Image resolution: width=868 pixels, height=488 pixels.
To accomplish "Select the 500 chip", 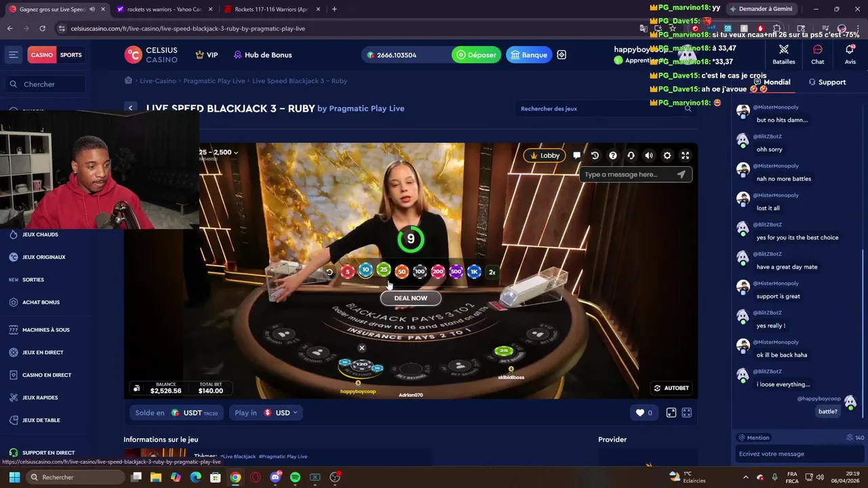I will pyautogui.click(x=456, y=272).
